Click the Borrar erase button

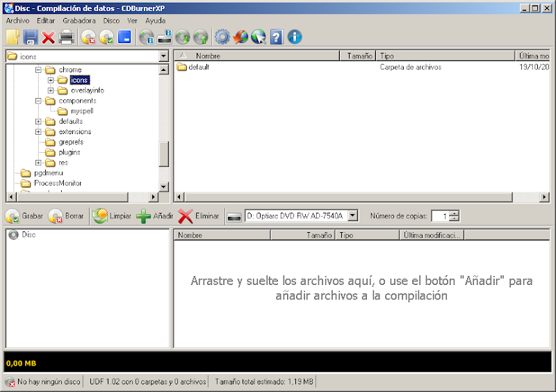click(x=66, y=216)
